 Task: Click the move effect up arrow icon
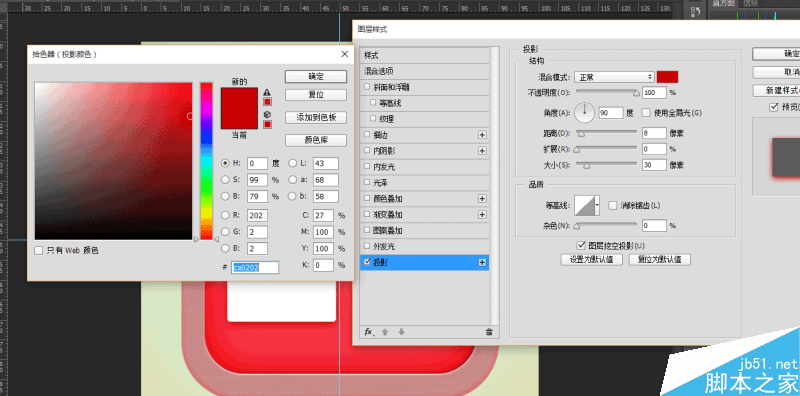385,332
